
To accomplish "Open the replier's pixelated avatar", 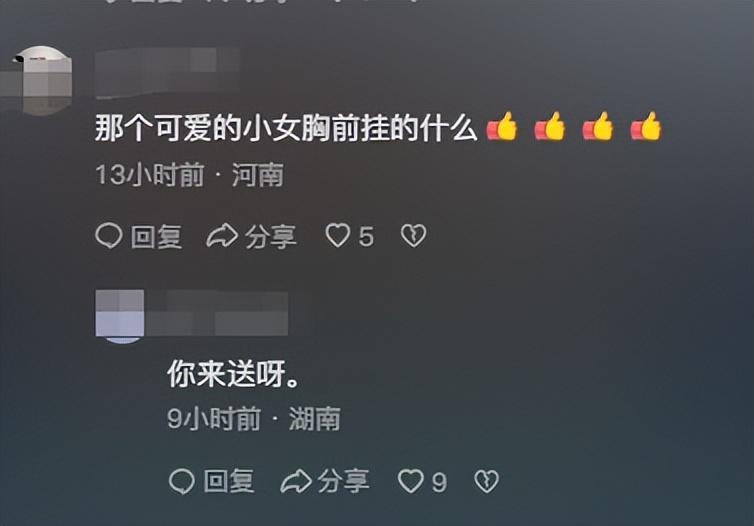I will [x=120, y=316].
